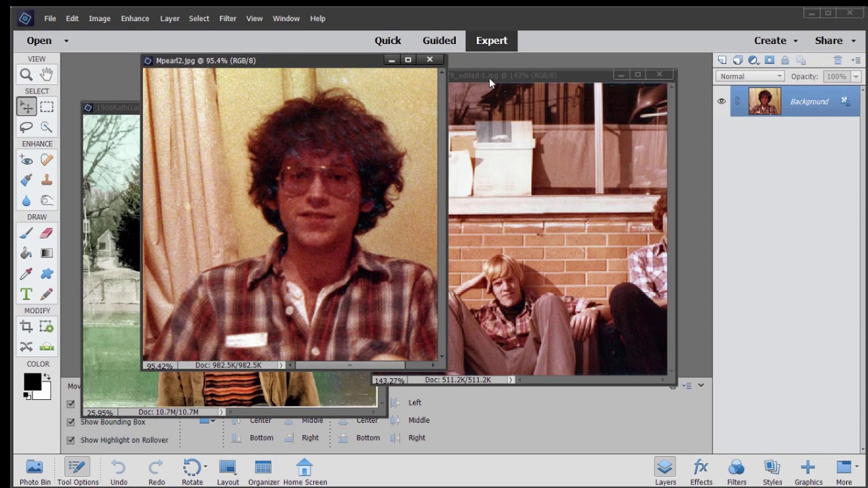
Task: Select the Clone Stamp tool
Action: [x=47, y=180]
